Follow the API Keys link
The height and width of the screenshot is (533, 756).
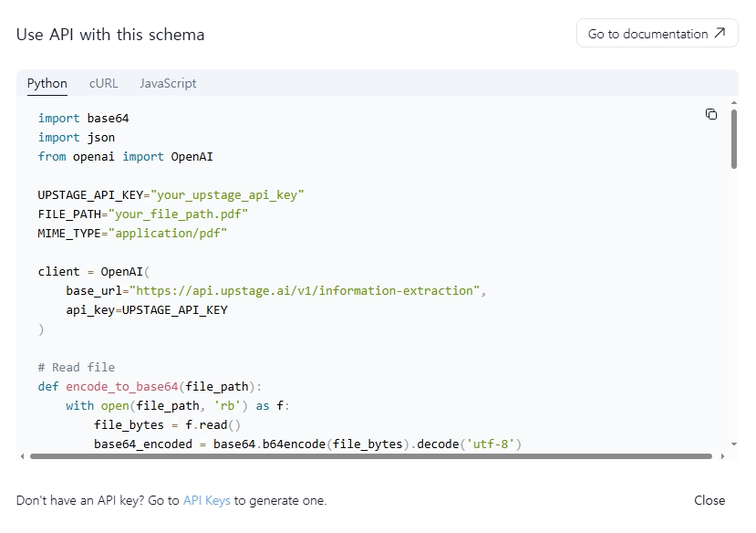pos(207,500)
